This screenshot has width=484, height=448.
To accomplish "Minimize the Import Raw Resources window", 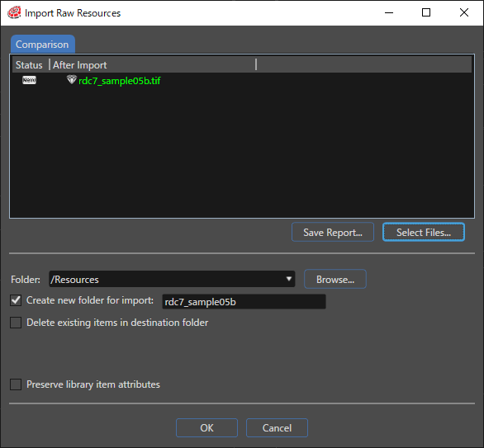I will tap(389, 12).
